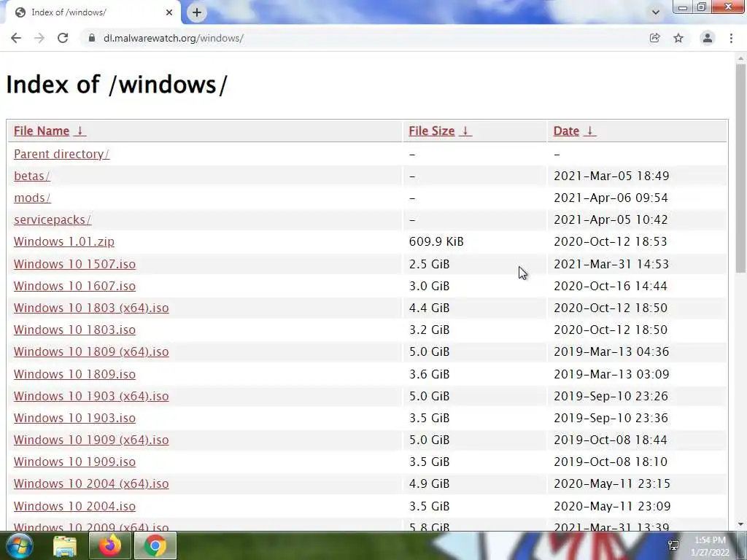Image resolution: width=747 pixels, height=560 pixels.
Task: Download Windows 10 1903 (x64).iso
Action: click(x=91, y=396)
